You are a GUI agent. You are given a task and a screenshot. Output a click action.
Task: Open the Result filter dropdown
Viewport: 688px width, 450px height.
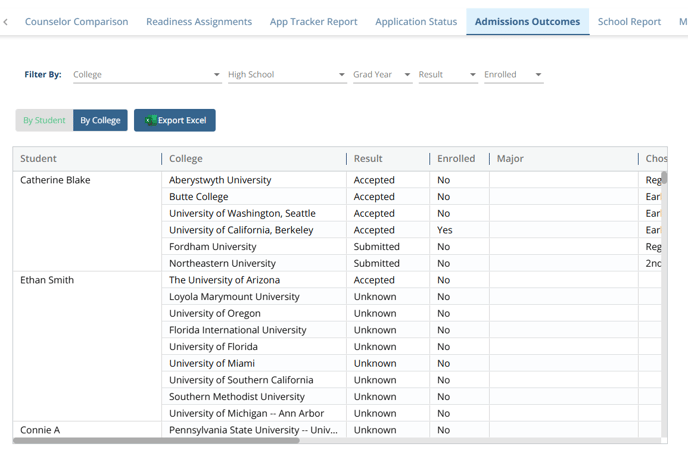448,75
